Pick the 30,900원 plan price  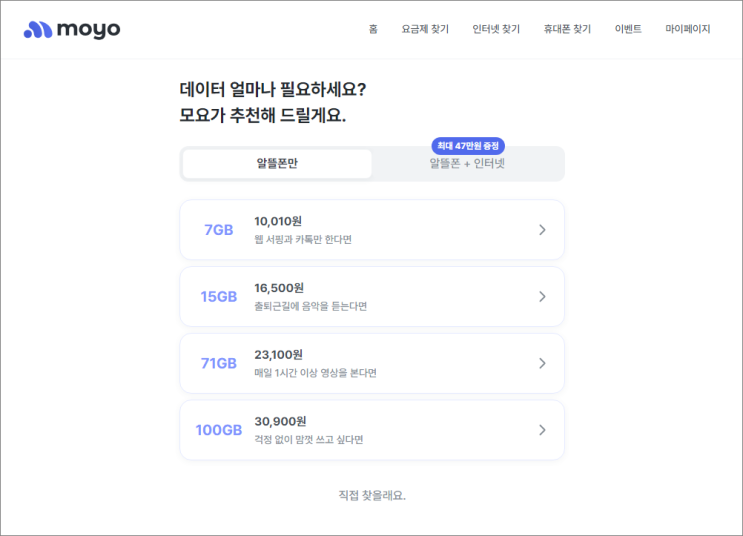click(x=278, y=421)
